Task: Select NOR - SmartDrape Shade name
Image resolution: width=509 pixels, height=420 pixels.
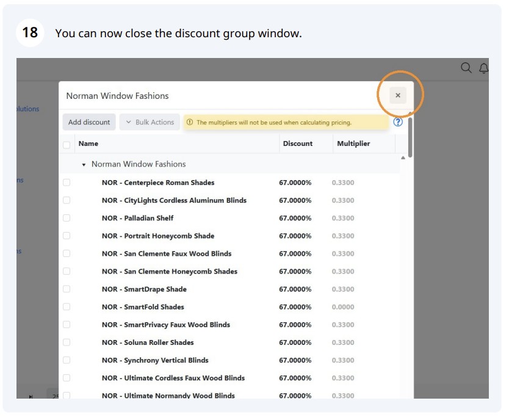Action: tap(144, 289)
